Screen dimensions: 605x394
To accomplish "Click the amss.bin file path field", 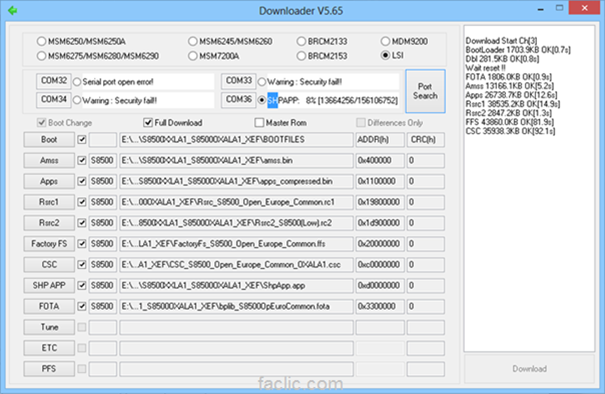I will pyautogui.click(x=236, y=161).
